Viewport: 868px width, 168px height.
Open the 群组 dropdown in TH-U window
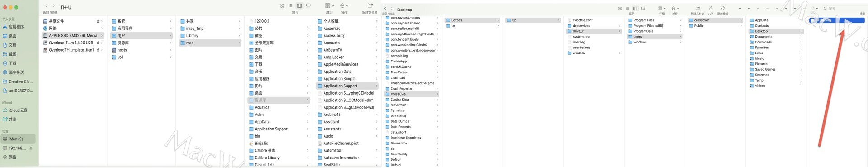tap(329, 5)
